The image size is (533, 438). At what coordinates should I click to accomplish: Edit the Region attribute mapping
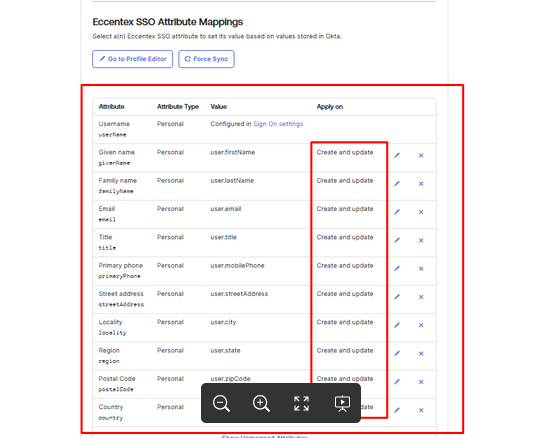pyautogui.click(x=397, y=353)
